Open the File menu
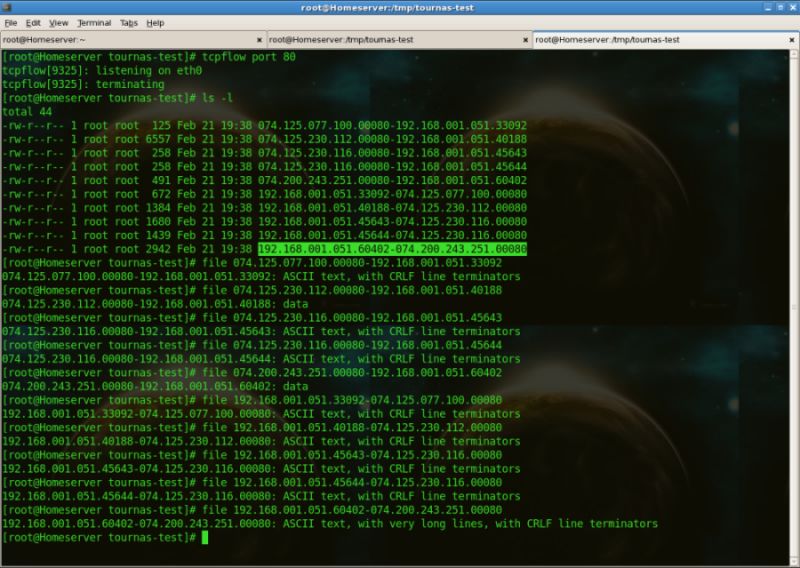 [x=11, y=23]
